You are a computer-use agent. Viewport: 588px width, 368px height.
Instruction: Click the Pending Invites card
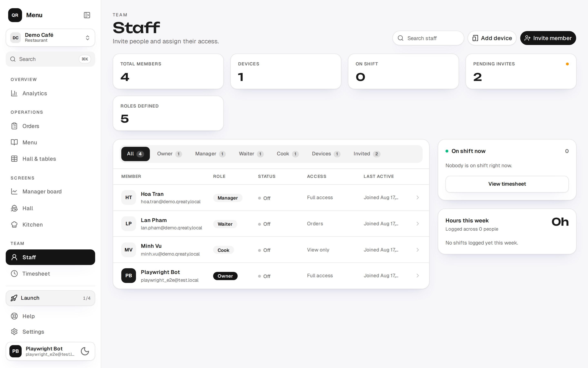(x=521, y=71)
